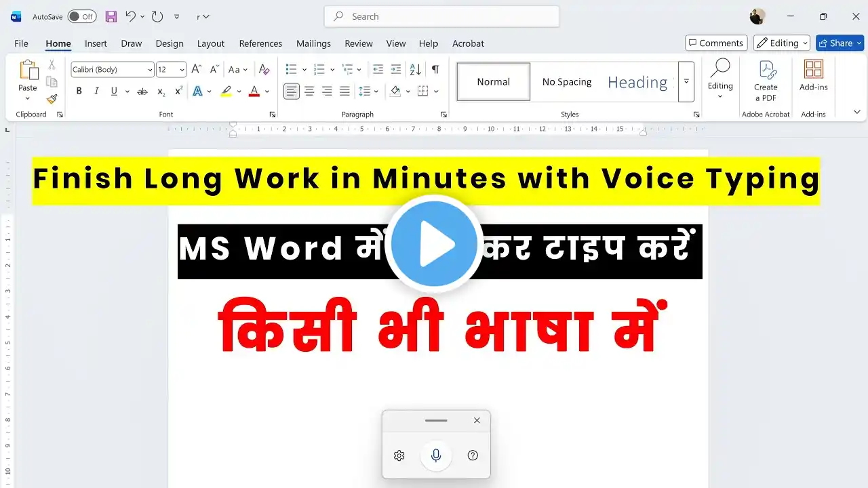Switch to the Draw tab

132,43
